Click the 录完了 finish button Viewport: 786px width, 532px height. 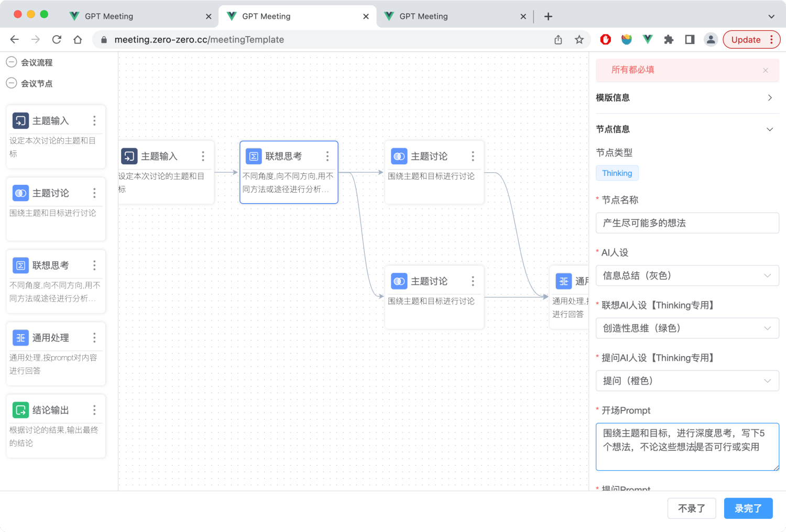coord(748,508)
